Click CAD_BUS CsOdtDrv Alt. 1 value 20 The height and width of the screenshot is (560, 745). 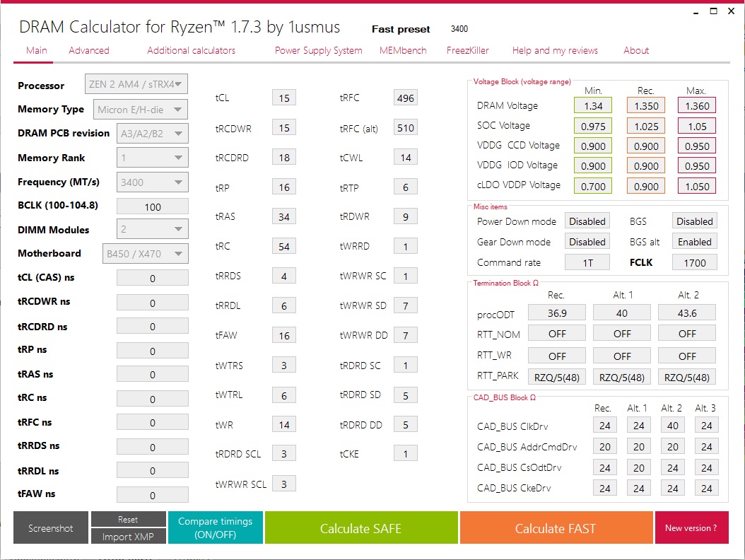[638, 467]
